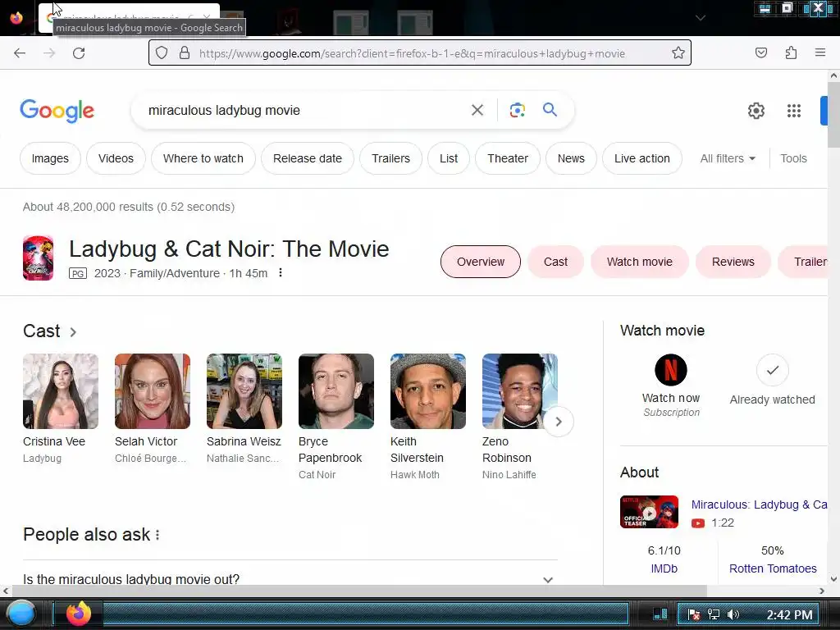Click the vertical scrollbar down arrow
Image resolution: width=840 pixels, height=630 pixels.
833,578
